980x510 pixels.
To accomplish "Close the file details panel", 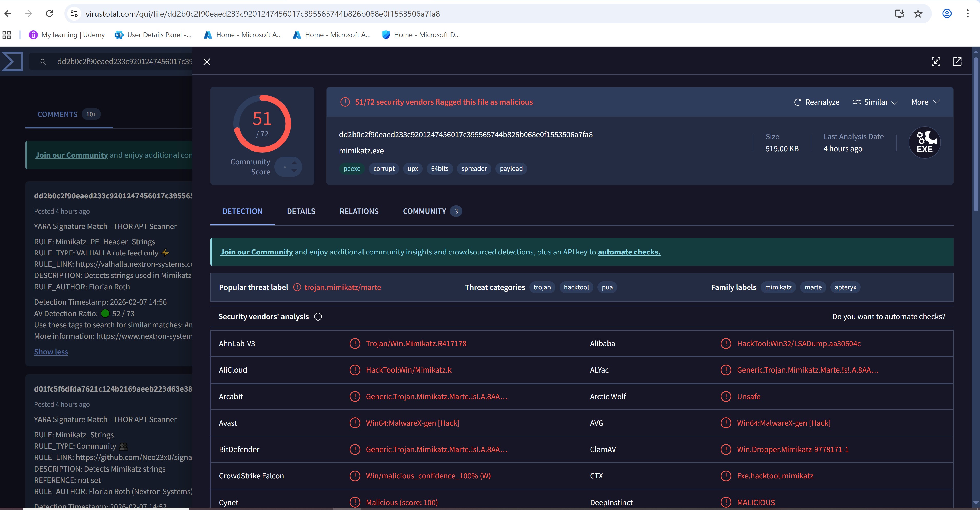I will coord(207,62).
